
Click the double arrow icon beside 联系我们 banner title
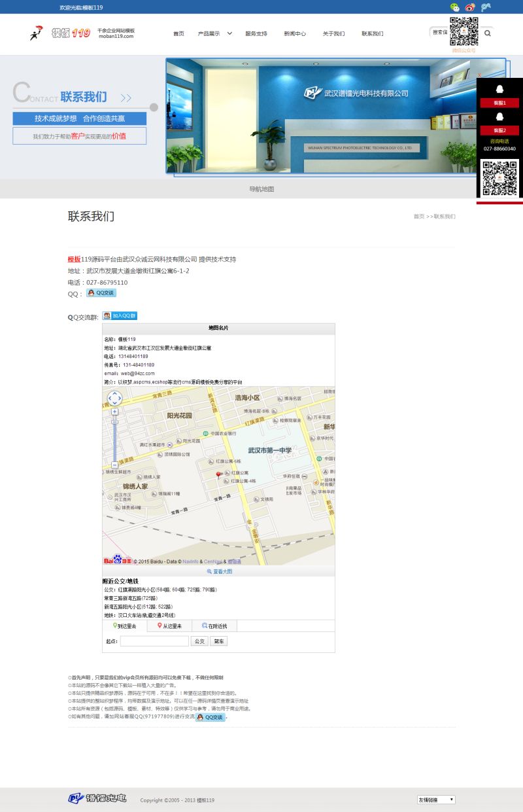126,98
